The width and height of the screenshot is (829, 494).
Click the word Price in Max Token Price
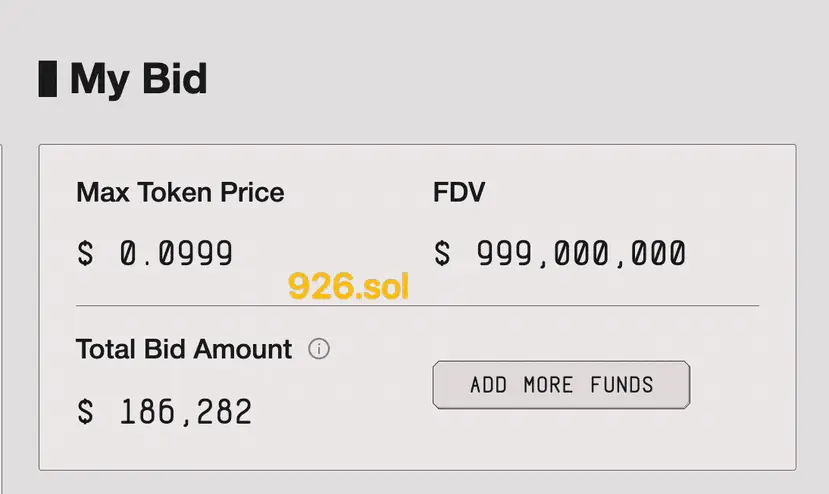coord(253,193)
